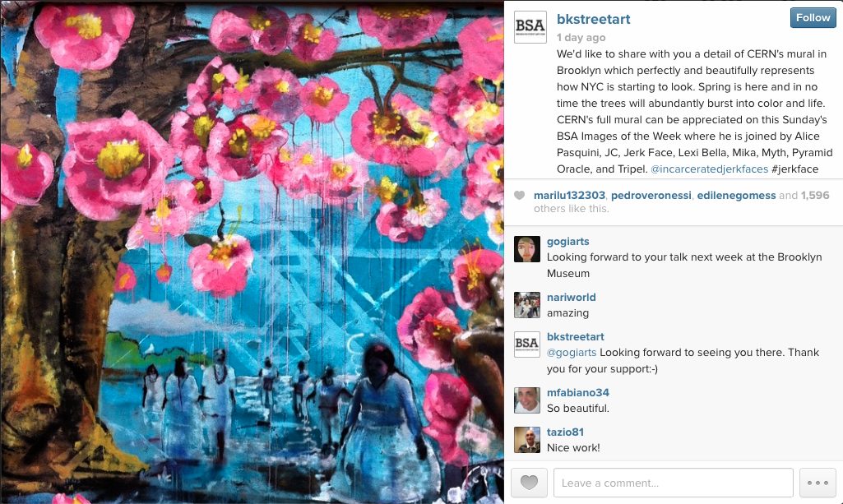Image resolution: width=843 pixels, height=504 pixels.
Task: Click the heart like button beside comment box
Action: (x=529, y=483)
